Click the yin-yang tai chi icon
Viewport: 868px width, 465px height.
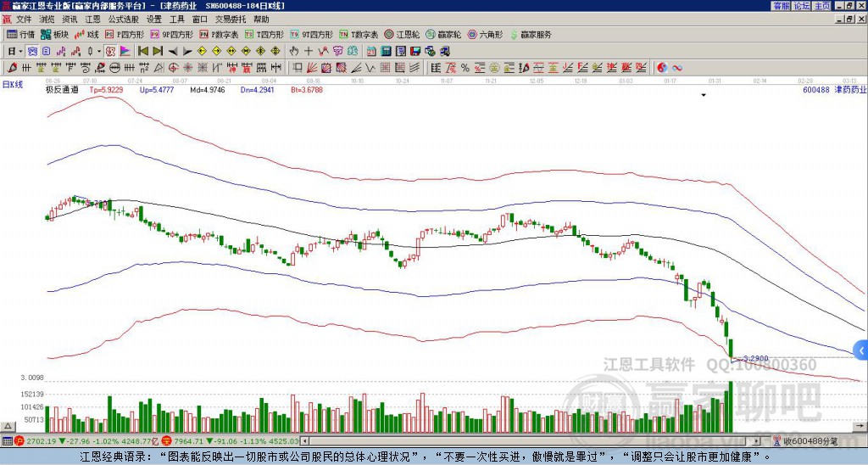pos(662,68)
